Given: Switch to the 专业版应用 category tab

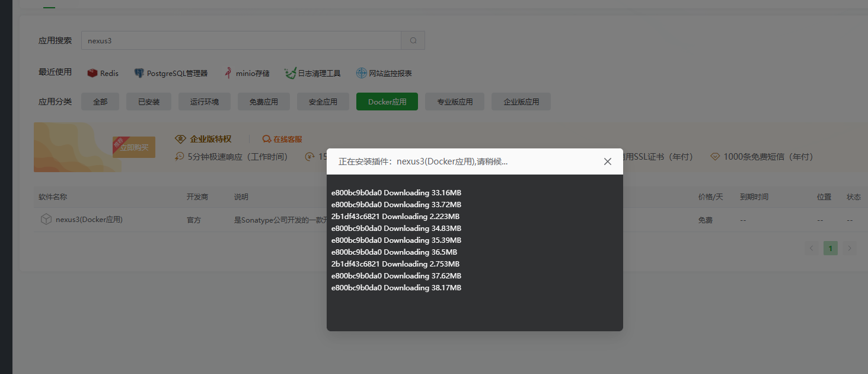Looking at the screenshot, I should pos(454,101).
